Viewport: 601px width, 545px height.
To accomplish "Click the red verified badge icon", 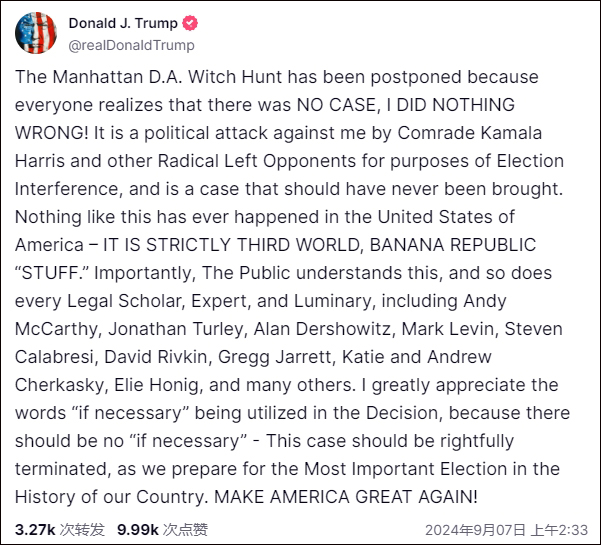I will 190,24.
